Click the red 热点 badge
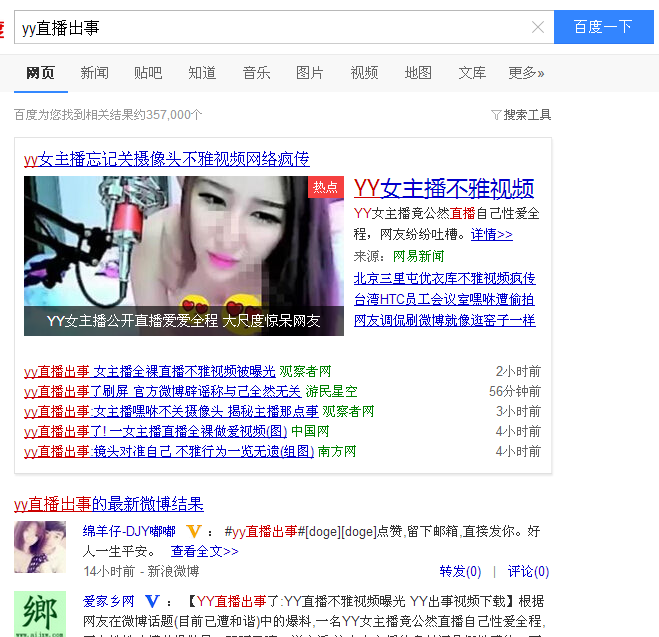Viewport: 659px width, 637px height. point(326,187)
